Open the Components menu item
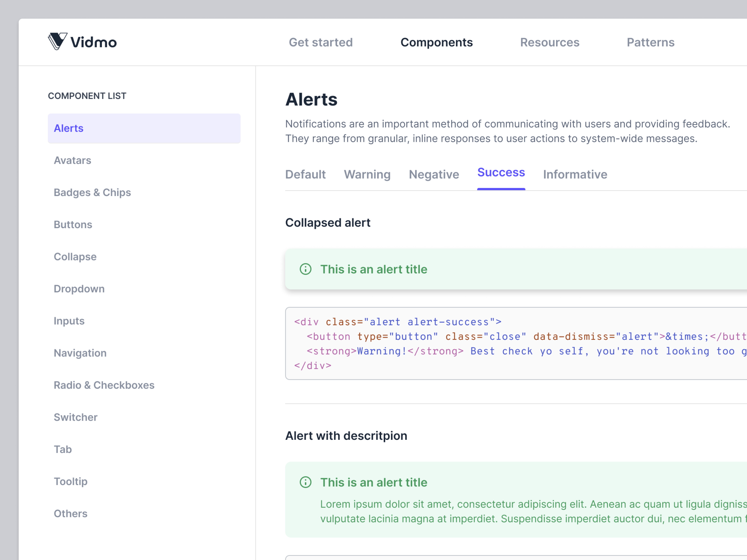Screen dimensions: 747x560 coord(436,42)
